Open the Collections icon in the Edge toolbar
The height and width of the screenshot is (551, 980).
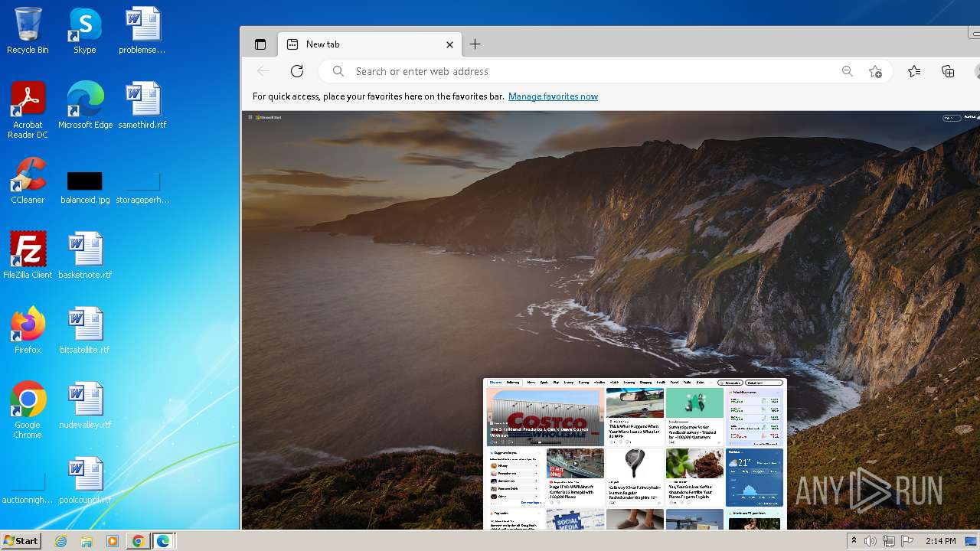pyautogui.click(x=948, y=71)
